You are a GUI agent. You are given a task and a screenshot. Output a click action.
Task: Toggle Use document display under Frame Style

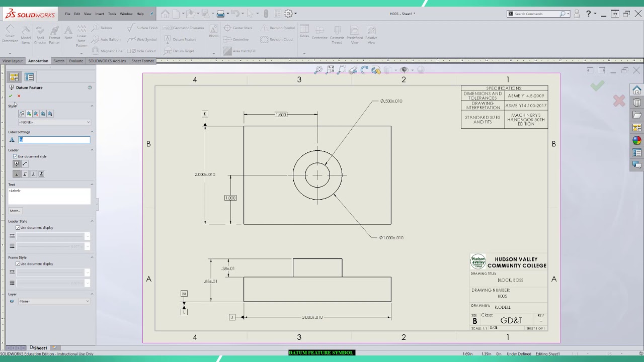18,264
